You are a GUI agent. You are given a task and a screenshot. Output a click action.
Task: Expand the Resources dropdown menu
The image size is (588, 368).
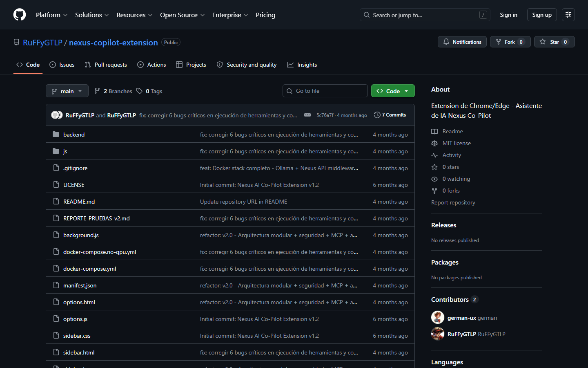[x=134, y=15]
